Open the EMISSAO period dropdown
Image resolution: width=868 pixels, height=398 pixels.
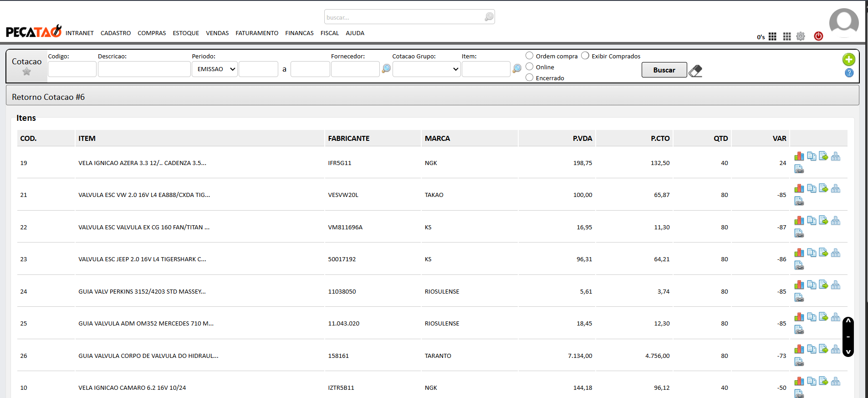click(214, 69)
